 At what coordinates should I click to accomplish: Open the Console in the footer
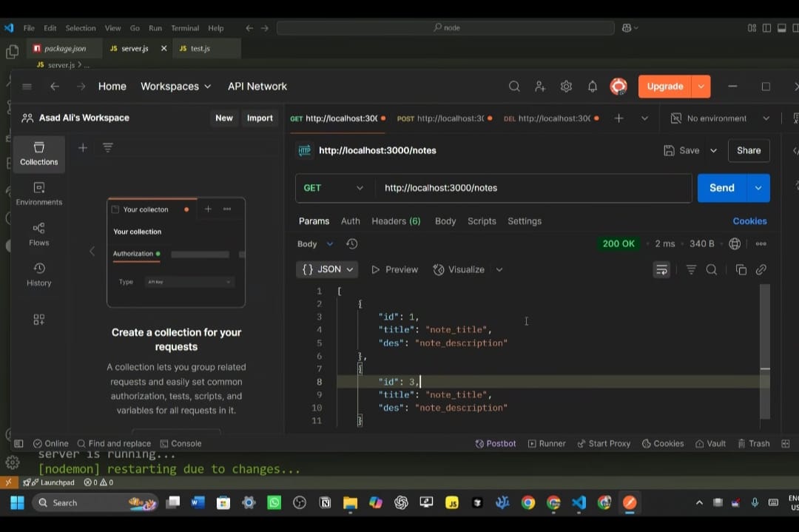181,444
